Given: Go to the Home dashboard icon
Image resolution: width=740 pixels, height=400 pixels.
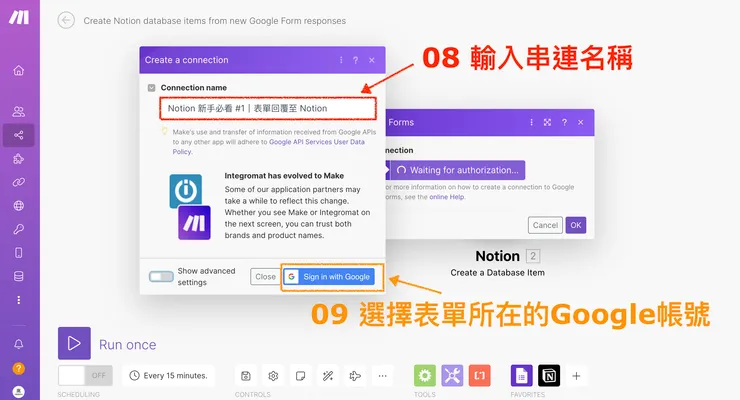Looking at the screenshot, I should pos(18,70).
